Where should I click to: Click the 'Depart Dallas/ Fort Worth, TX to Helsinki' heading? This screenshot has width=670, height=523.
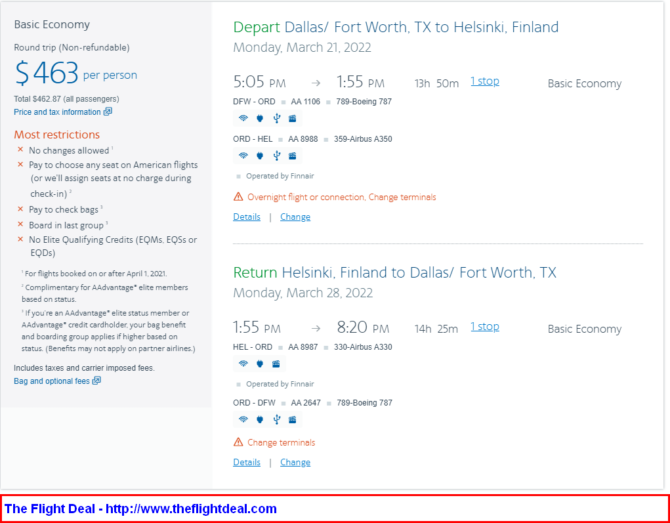pos(396,27)
